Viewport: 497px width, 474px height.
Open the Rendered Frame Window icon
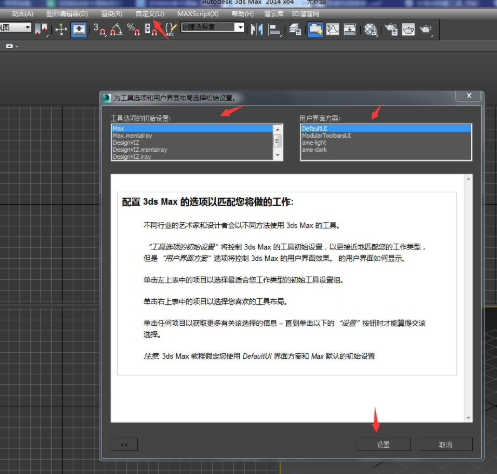pyautogui.click(x=408, y=29)
